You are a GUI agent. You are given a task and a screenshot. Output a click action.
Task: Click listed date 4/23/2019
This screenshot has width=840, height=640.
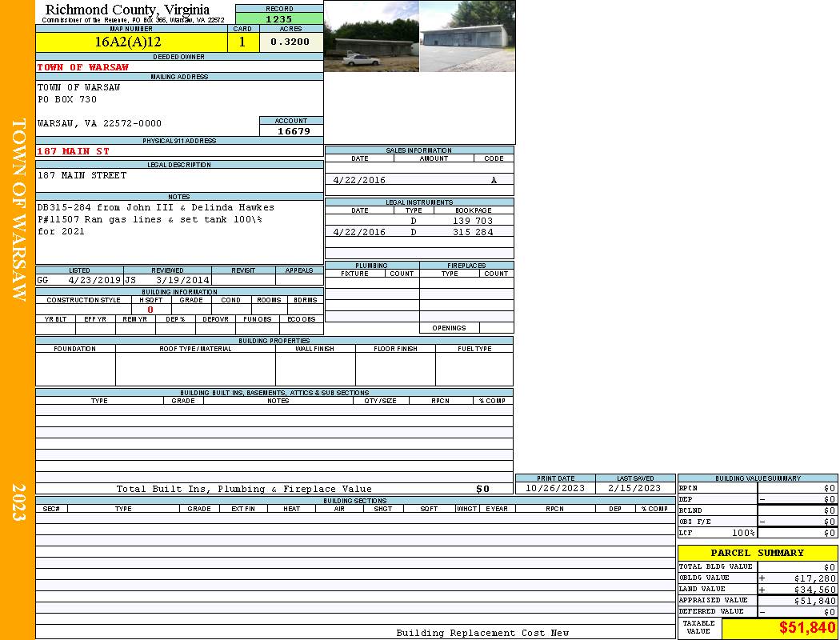click(94, 280)
